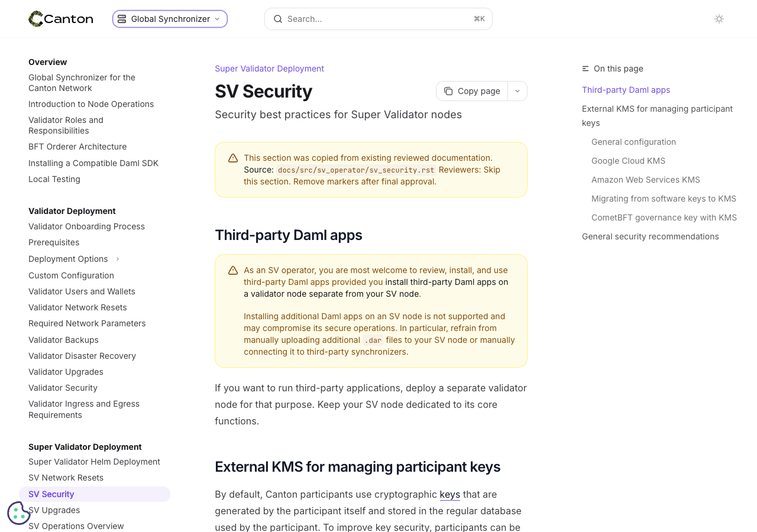Go to SV Network Resets

click(66, 478)
